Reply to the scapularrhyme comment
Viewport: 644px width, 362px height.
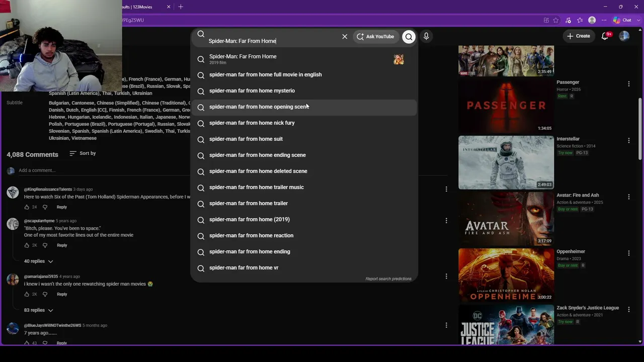pyautogui.click(x=62, y=245)
